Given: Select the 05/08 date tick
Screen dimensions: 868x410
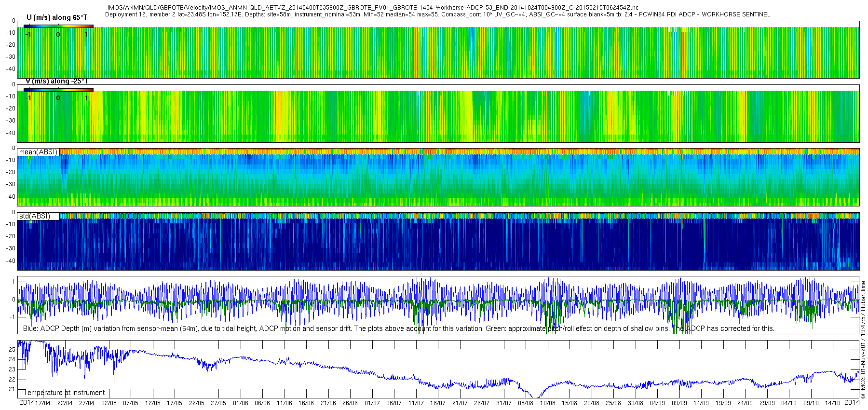Looking at the screenshot, I should coord(525,403).
